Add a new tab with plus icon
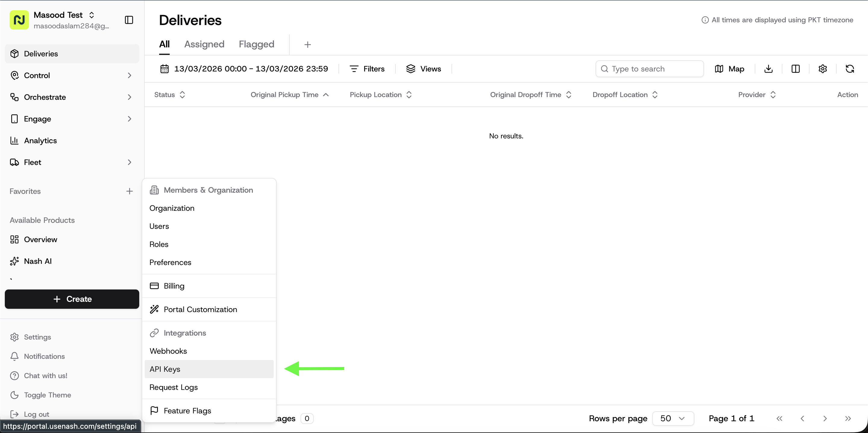 coord(307,45)
